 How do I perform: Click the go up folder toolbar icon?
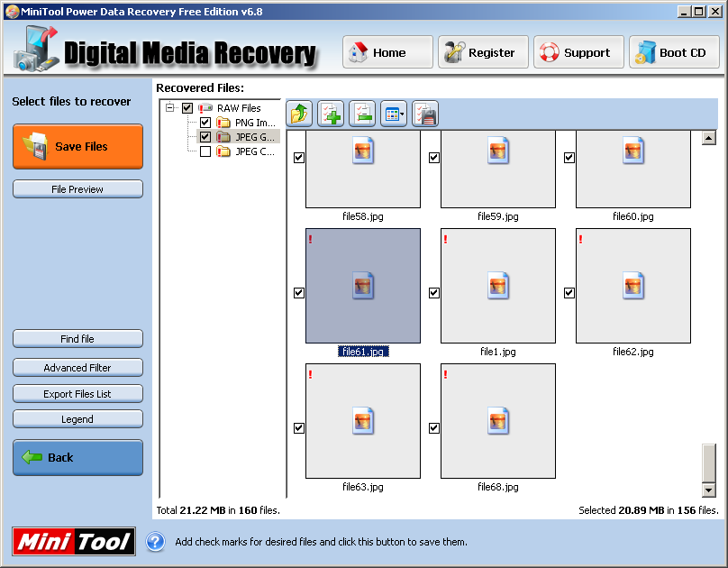coord(299,114)
